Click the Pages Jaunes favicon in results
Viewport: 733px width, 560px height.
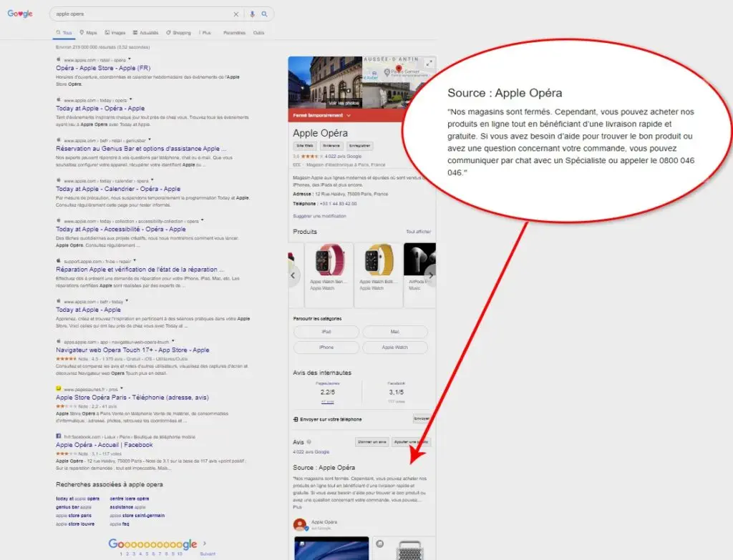point(59,388)
